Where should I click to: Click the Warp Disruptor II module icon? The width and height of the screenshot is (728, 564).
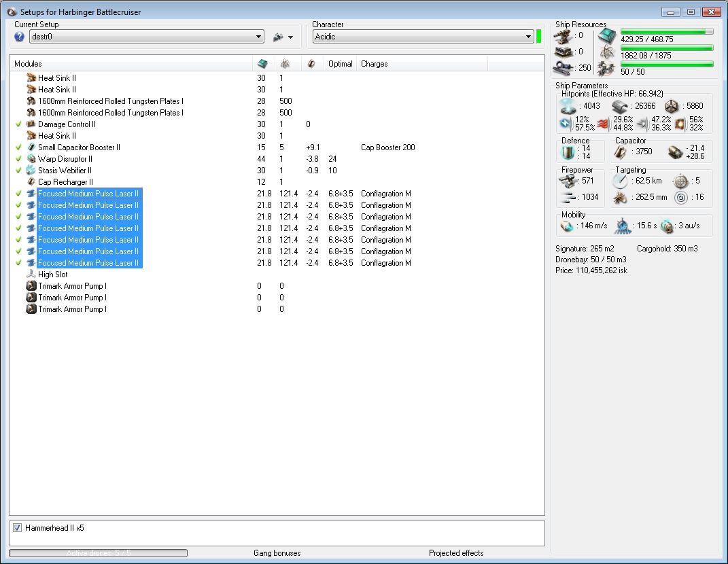click(x=31, y=159)
